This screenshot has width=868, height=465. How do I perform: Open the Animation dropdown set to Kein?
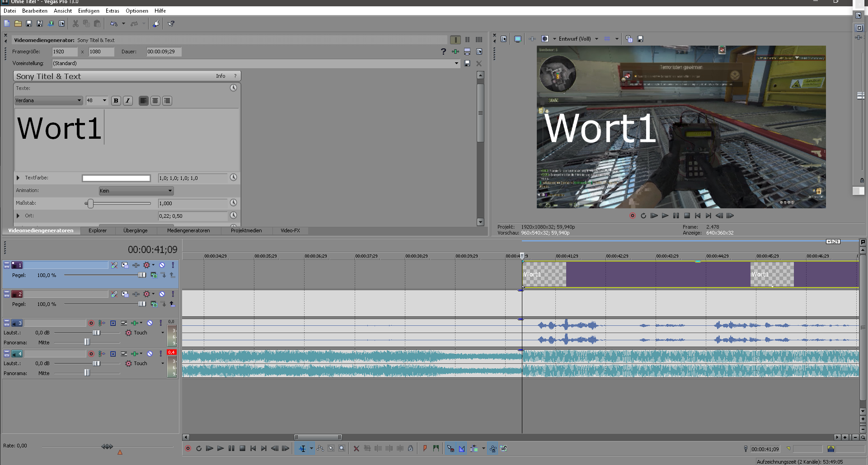click(136, 191)
